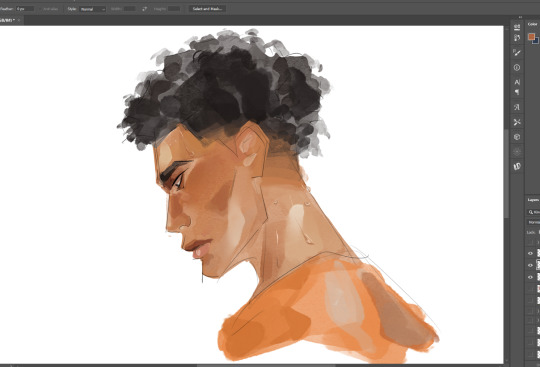
Task: Open the Character panel icon
Action: point(517,82)
